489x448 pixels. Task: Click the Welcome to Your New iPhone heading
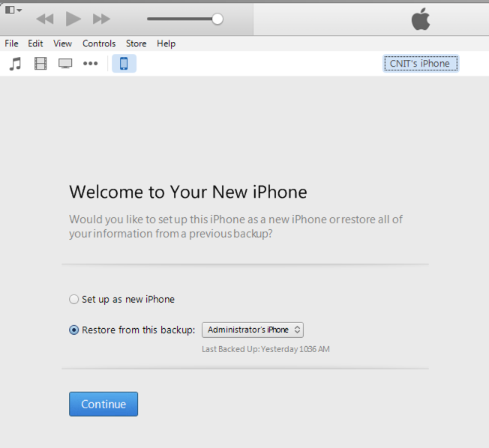click(188, 192)
